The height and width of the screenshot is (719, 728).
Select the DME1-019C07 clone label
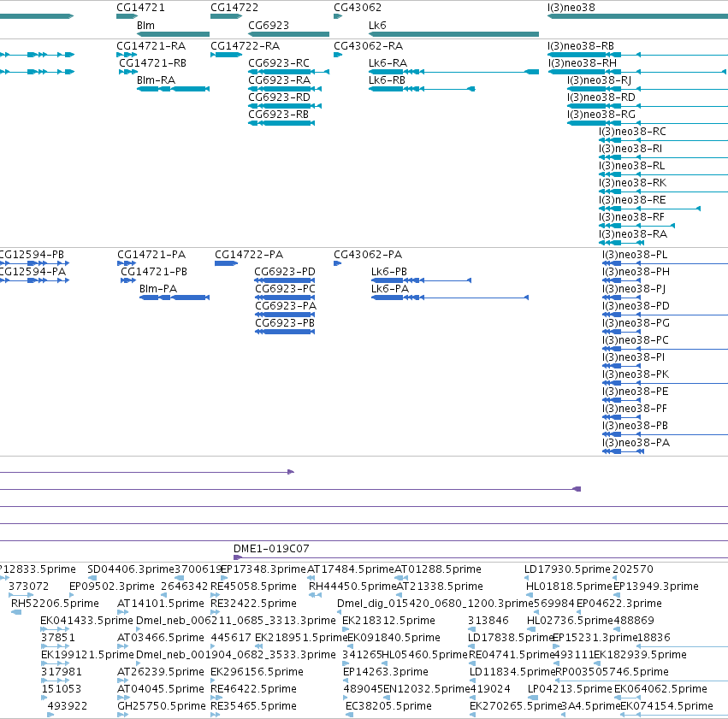[271, 549]
